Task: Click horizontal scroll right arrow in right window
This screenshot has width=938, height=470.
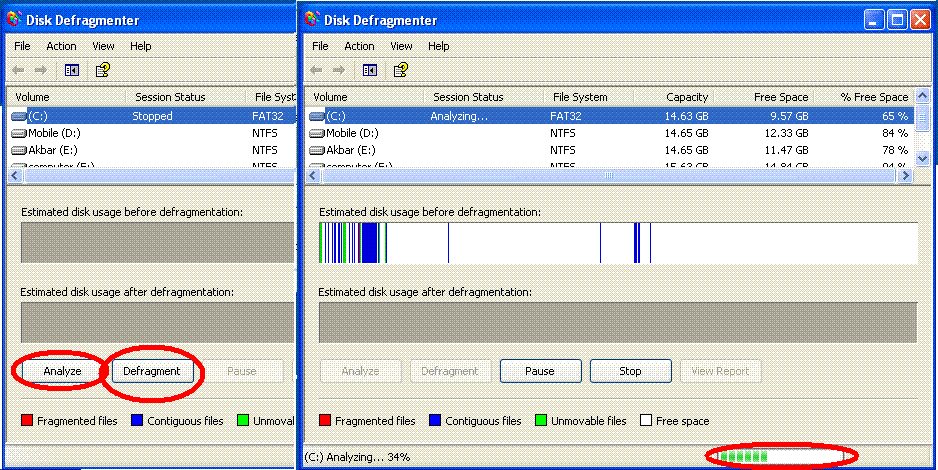Action: click(x=906, y=176)
